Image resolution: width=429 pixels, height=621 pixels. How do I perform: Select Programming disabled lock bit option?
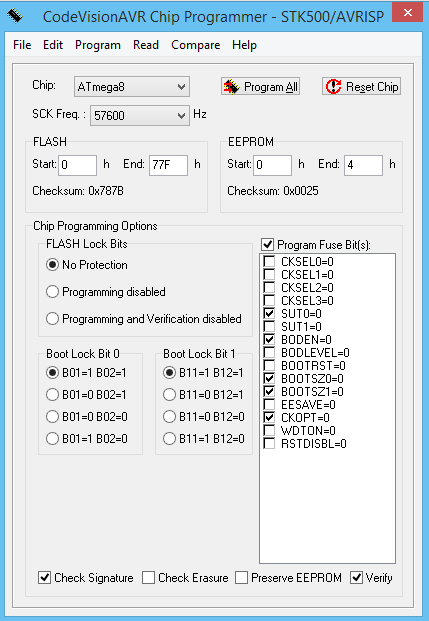(52, 292)
